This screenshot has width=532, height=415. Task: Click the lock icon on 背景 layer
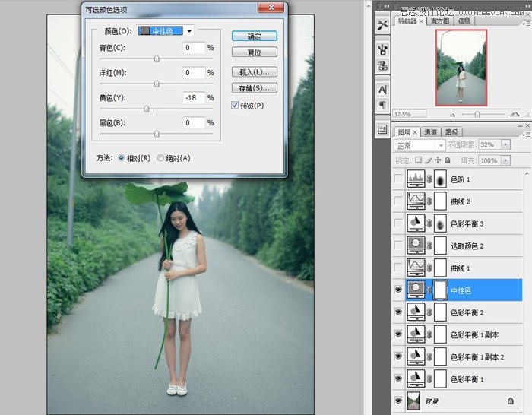(511, 401)
